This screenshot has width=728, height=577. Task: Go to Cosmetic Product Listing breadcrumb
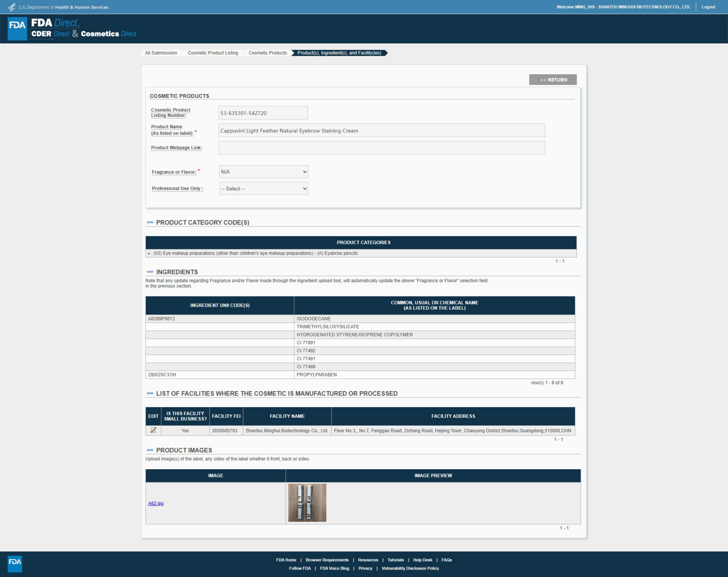tap(213, 53)
